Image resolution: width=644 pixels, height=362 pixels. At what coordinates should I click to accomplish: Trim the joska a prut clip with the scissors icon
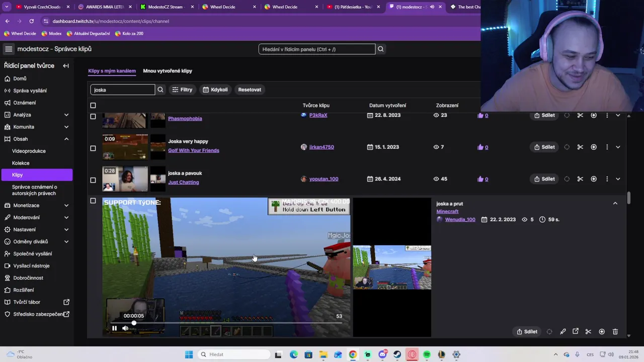588,331
